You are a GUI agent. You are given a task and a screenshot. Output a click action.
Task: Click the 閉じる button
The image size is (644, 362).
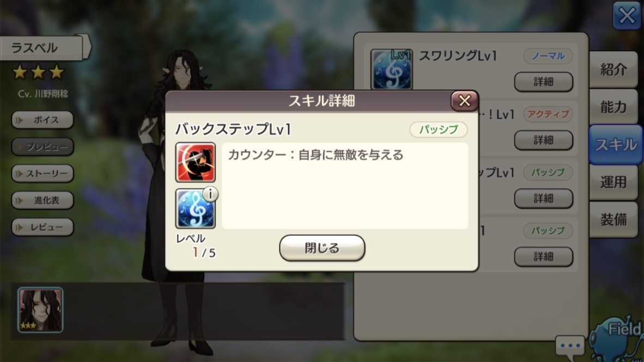click(x=322, y=248)
